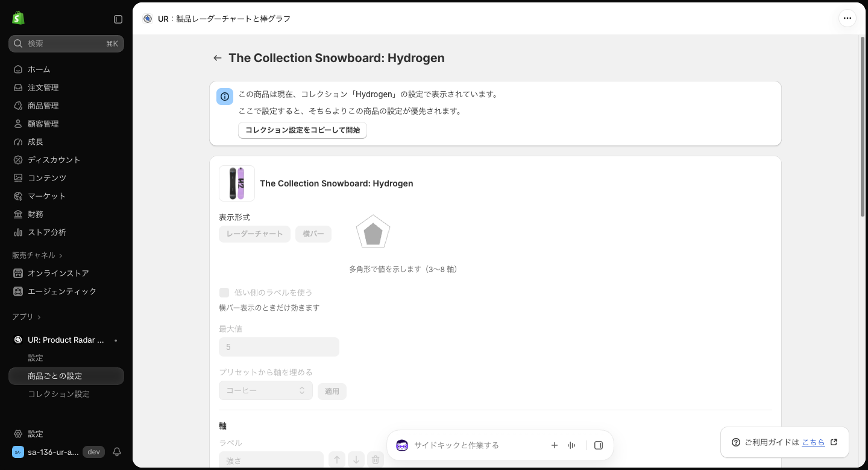The height and width of the screenshot is (470, 868).
Task: Click the 最大値 input field
Action: [279, 347]
